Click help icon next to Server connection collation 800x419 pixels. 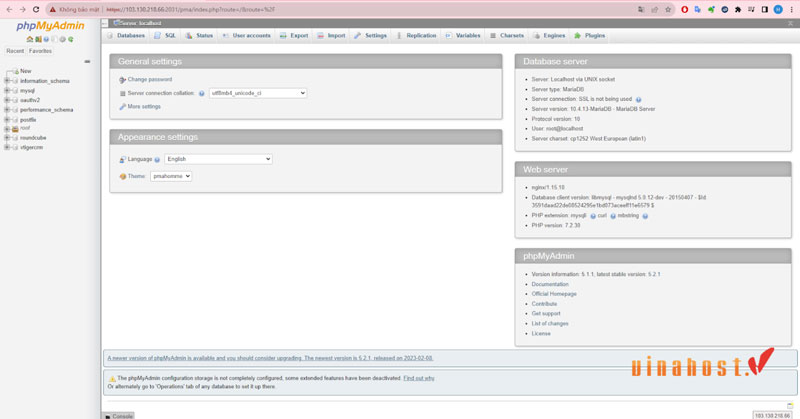pyautogui.click(x=202, y=94)
